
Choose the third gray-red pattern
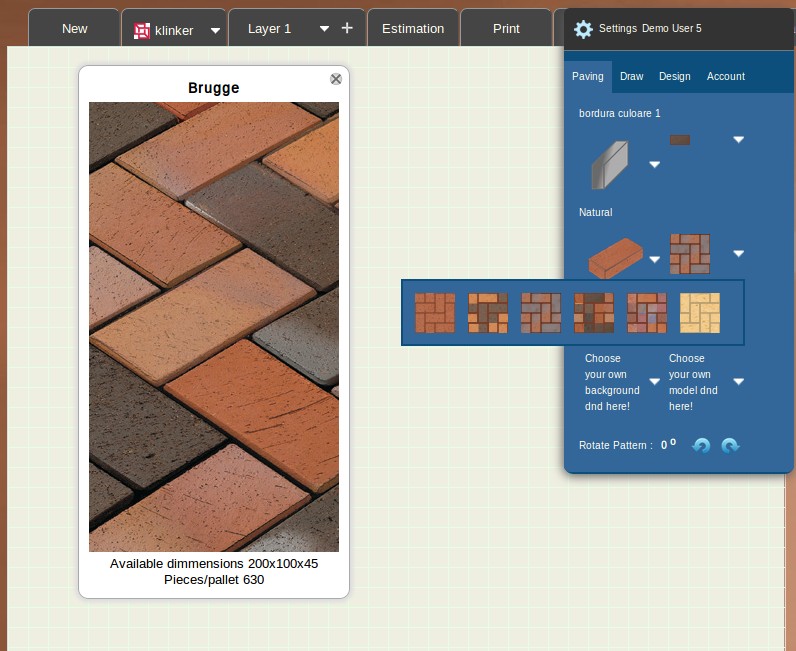tap(541, 313)
